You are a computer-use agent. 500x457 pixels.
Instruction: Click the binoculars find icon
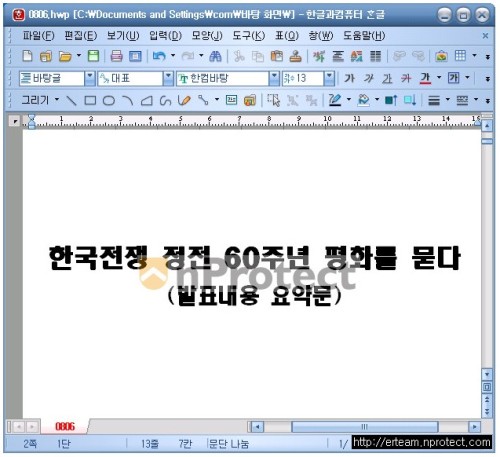[x=215, y=56]
